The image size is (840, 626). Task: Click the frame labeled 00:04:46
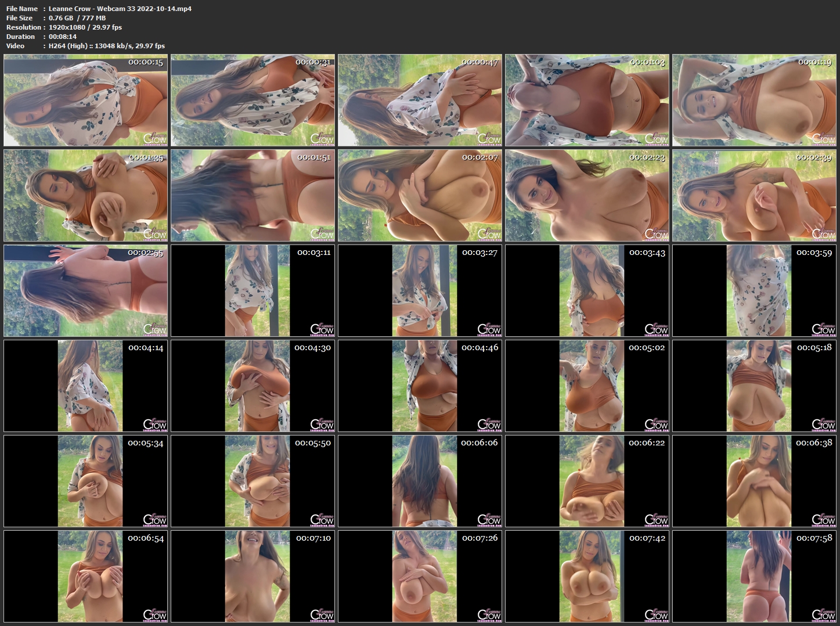pyautogui.click(x=420, y=386)
